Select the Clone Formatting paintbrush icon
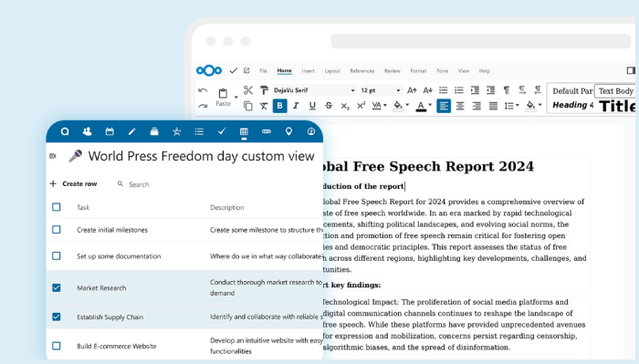Image resolution: width=639 pixels, height=364 pixels. [x=264, y=90]
